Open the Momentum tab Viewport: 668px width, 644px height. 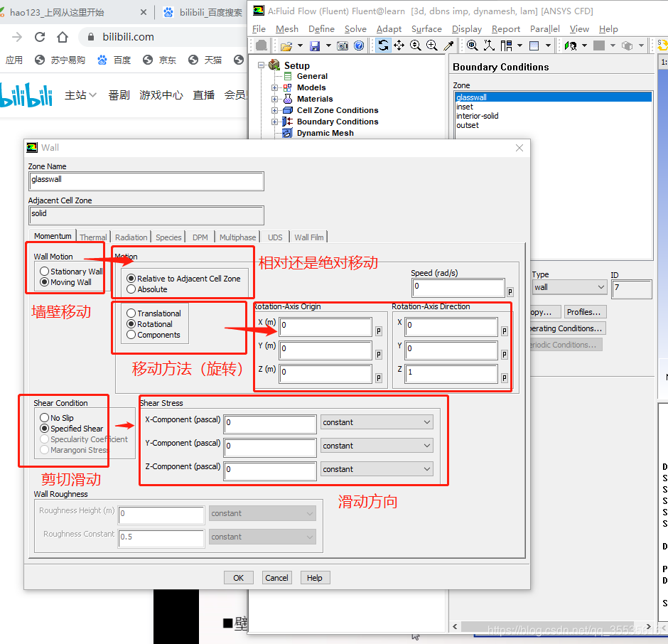click(x=53, y=236)
